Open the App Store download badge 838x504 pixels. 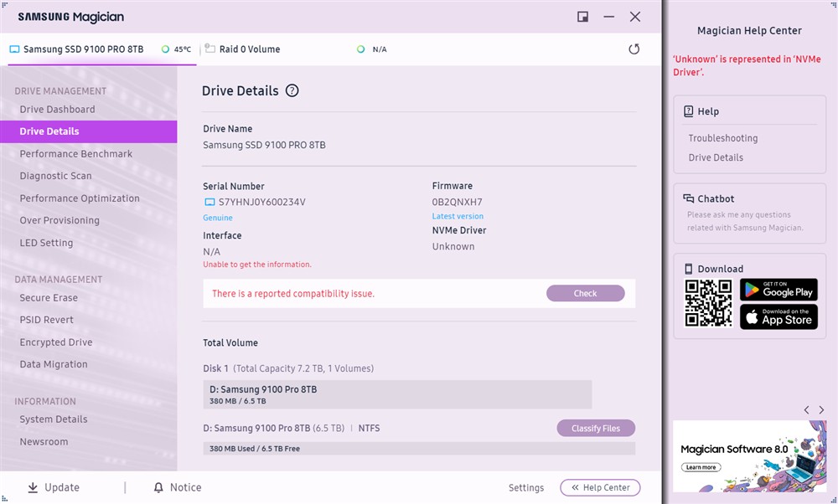pos(779,316)
